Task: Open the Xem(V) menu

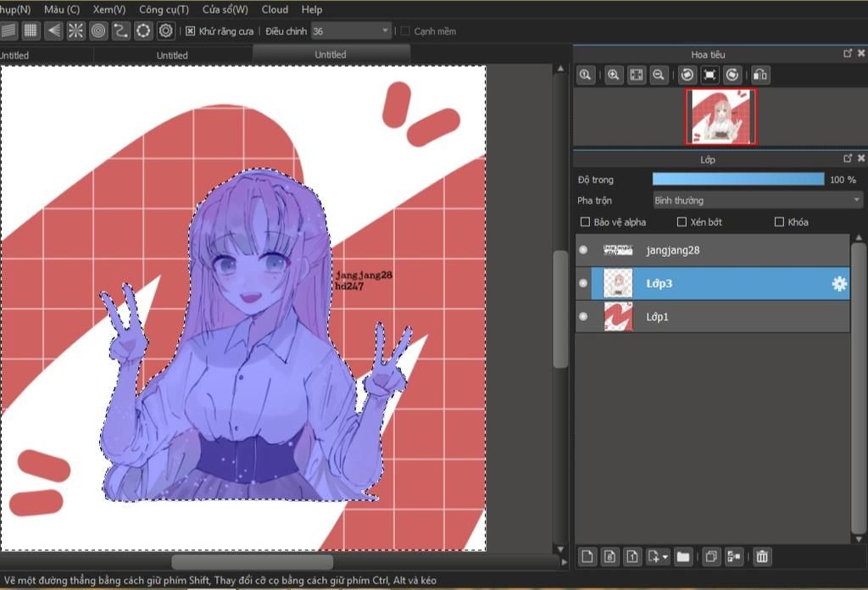Action: [109, 9]
